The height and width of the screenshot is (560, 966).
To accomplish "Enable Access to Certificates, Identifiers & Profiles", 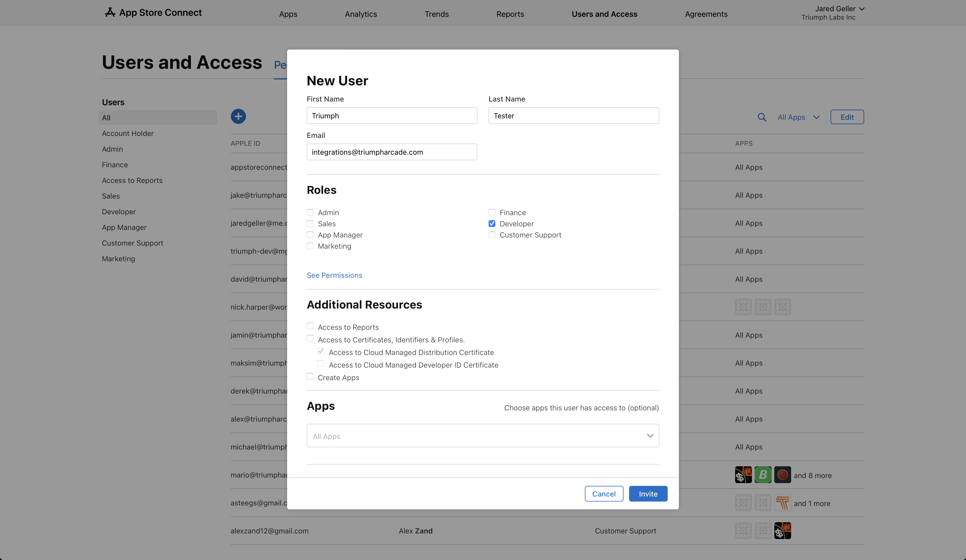I will pos(310,338).
